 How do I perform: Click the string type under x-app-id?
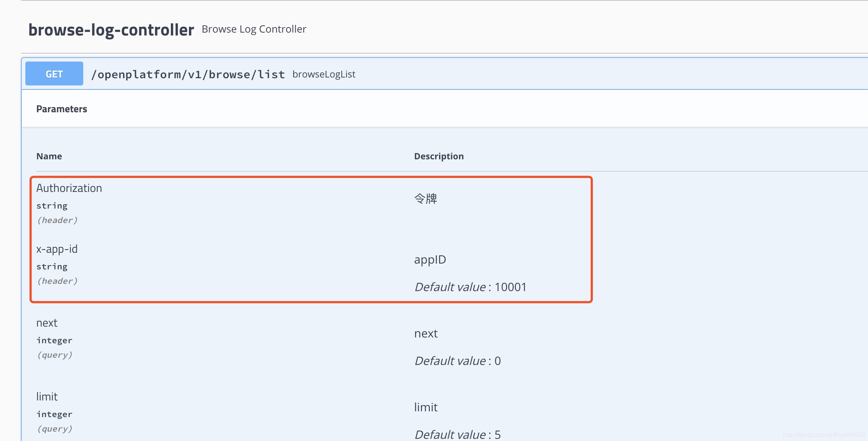coord(52,266)
